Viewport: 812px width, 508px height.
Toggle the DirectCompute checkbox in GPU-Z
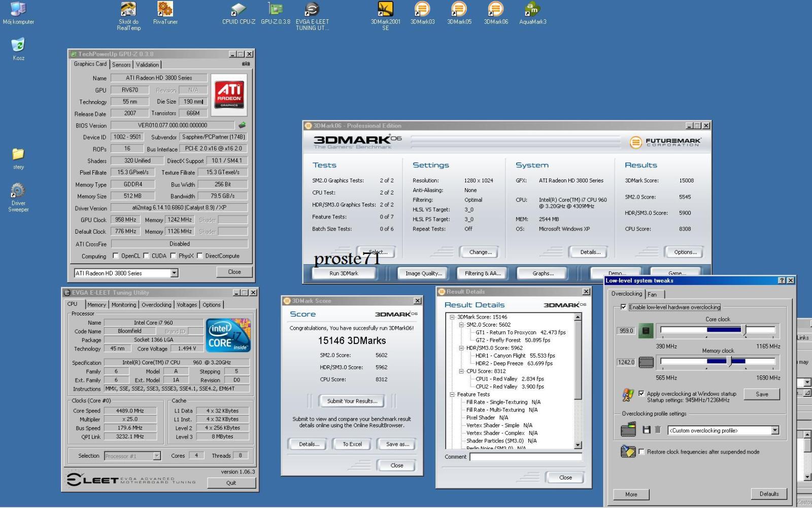[200, 256]
